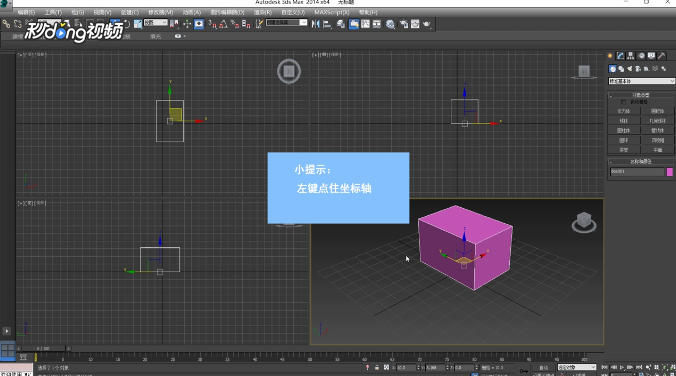
Task: Toggle Absolute/Offset transform mode
Action: coord(386,367)
